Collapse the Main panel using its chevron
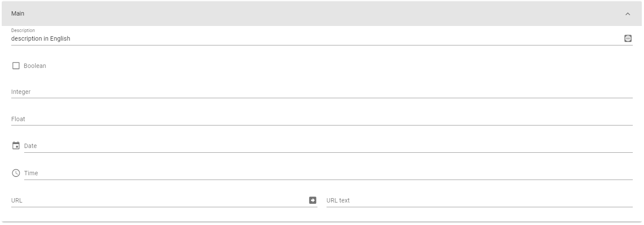644x225 pixels. 628,14
